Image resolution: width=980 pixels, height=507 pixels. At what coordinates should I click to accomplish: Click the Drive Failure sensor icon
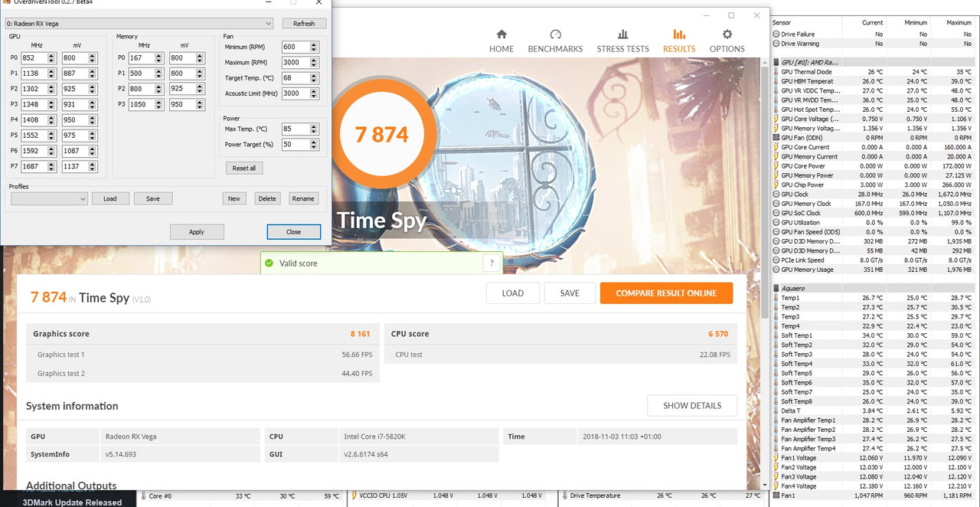(776, 34)
